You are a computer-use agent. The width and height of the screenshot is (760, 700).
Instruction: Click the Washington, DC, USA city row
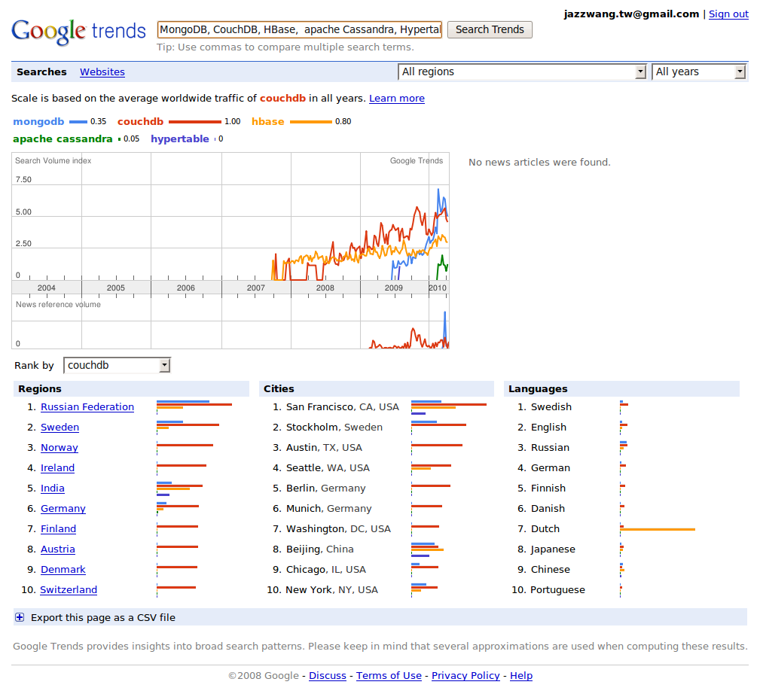point(378,529)
